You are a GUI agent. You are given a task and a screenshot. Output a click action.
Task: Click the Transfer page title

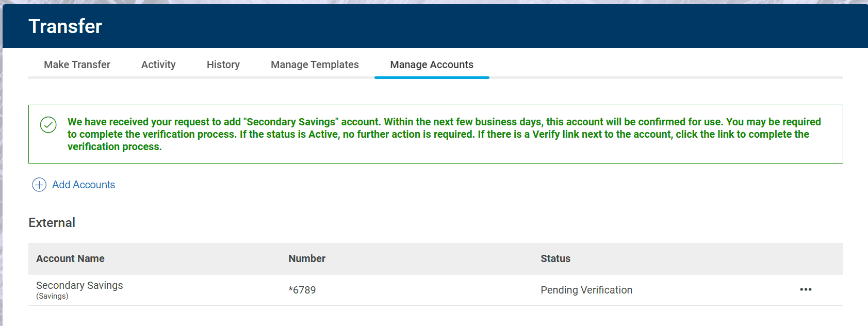65,26
